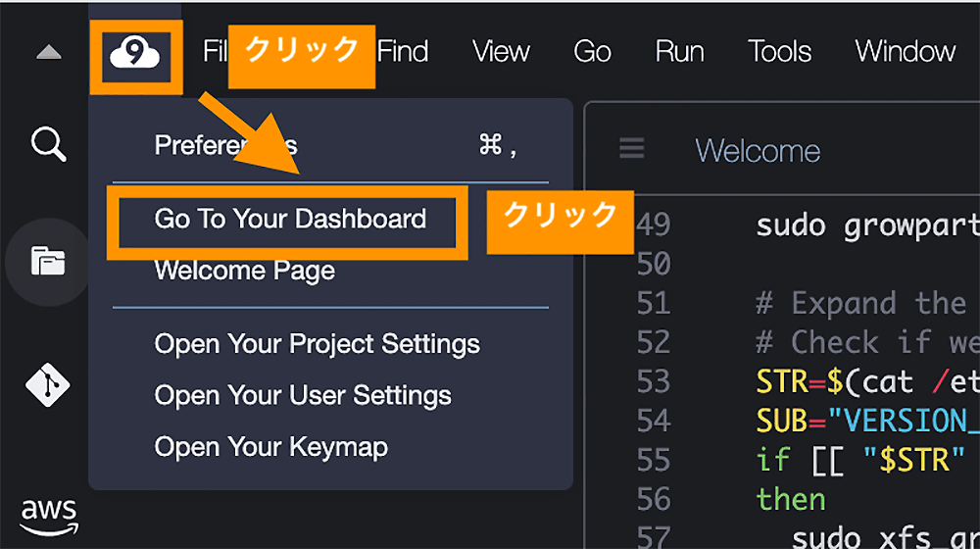The width and height of the screenshot is (980, 549).
Task: Open the View menu
Action: tap(501, 52)
